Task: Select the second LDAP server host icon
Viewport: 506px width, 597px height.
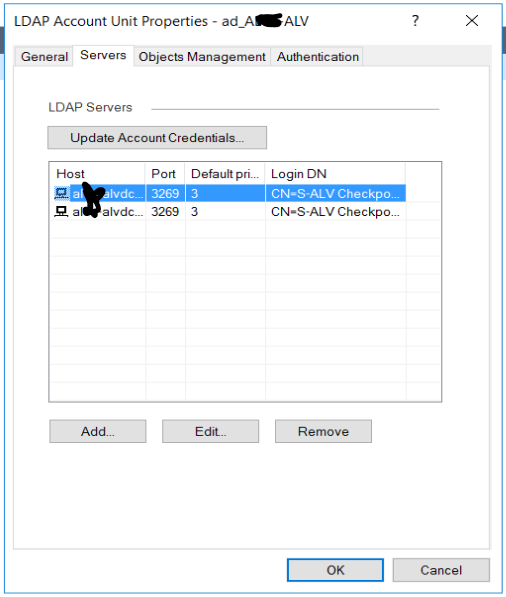Action: pyautogui.click(x=61, y=211)
